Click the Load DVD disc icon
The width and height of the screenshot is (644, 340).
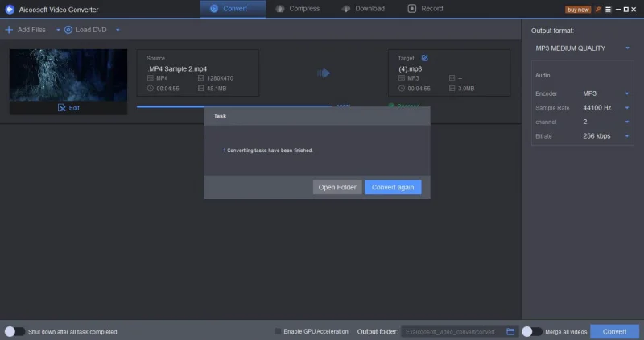click(x=68, y=30)
